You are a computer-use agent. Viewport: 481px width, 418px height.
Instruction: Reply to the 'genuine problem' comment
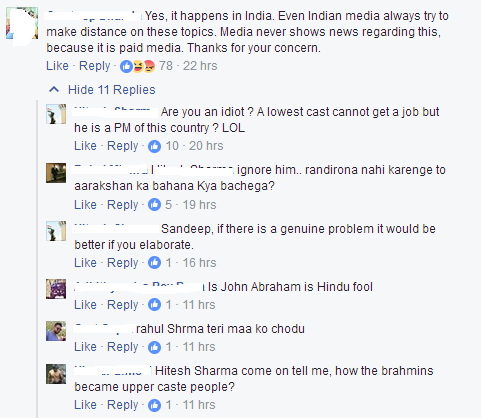tap(122, 263)
